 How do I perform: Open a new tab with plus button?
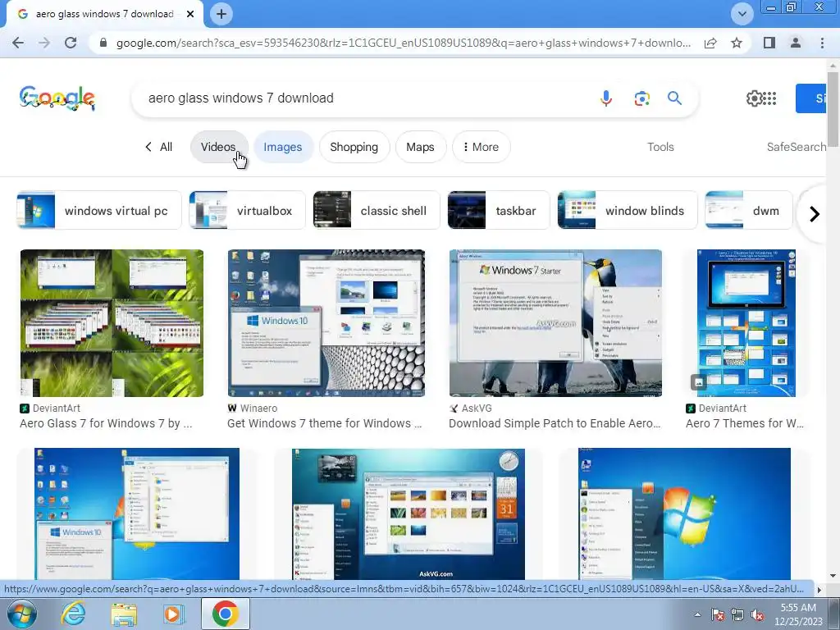click(x=221, y=14)
